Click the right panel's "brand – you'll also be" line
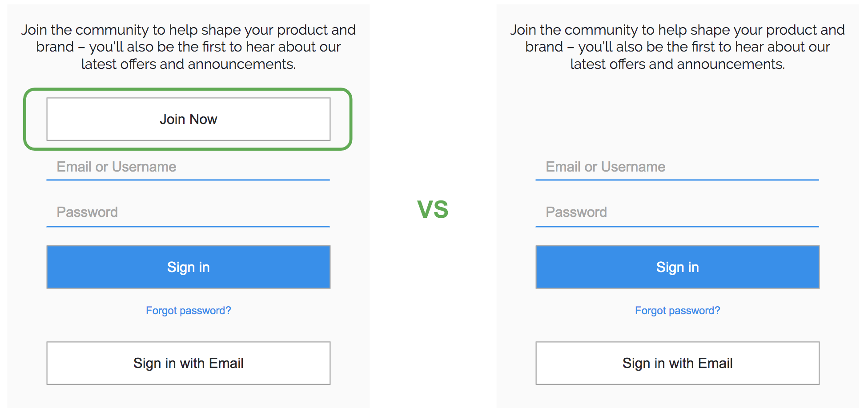Image resolution: width=868 pixels, height=416 pixels. [677, 47]
